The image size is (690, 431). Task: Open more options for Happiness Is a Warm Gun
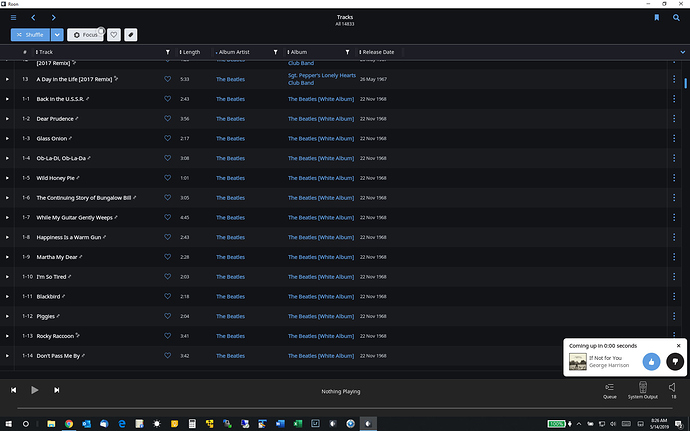click(674, 237)
